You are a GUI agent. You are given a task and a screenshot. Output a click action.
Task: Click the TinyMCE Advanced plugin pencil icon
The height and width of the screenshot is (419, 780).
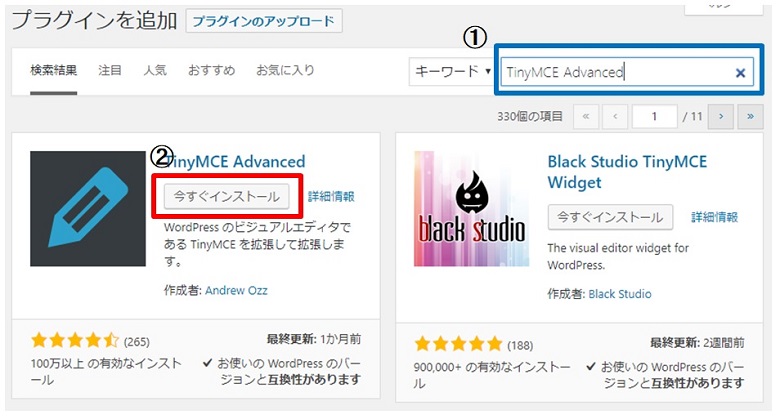[x=88, y=209]
